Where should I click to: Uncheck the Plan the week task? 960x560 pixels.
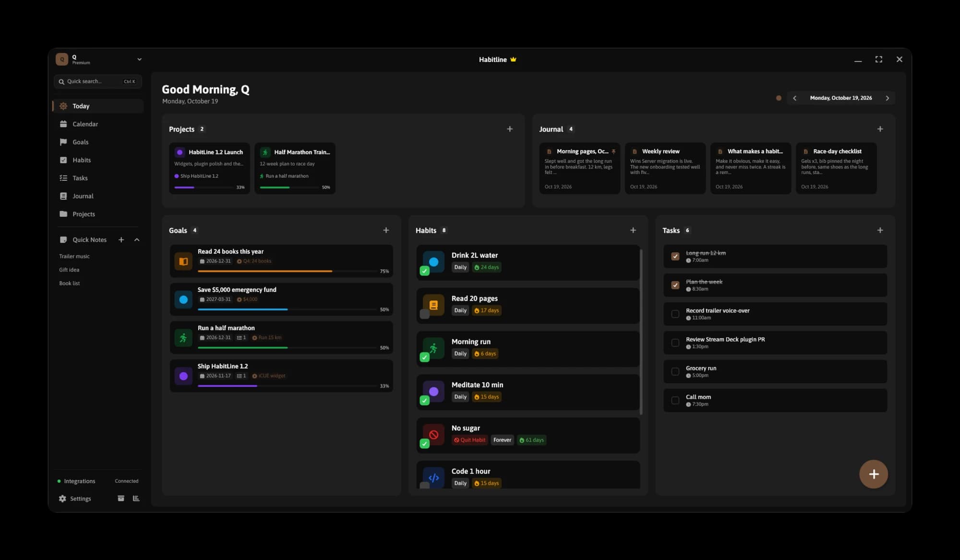click(675, 285)
